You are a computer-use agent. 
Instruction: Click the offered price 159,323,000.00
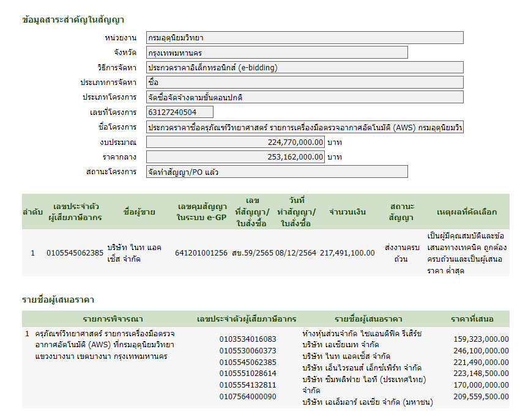[x=481, y=339]
